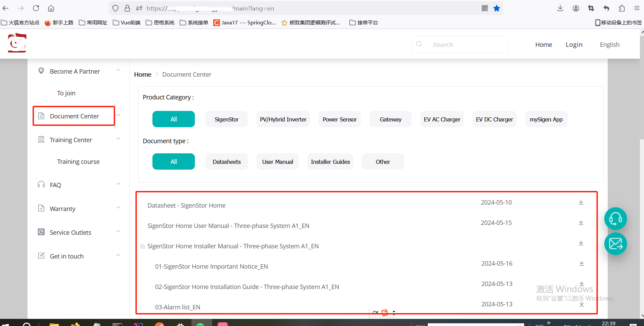Open the 新手上路 Firefox bookmark
This screenshot has height=326, width=644.
click(59, 22)
